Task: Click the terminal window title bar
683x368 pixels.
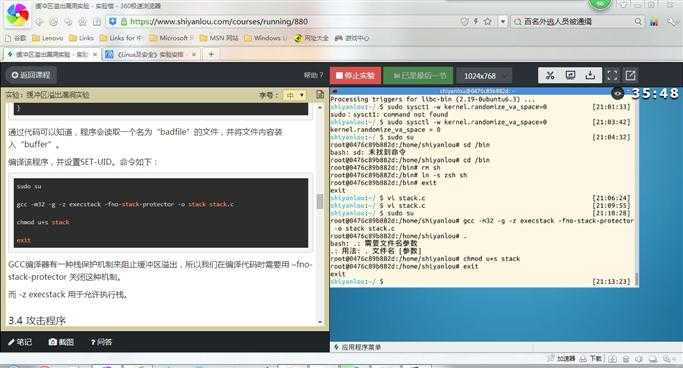Action: click(477, 91)
